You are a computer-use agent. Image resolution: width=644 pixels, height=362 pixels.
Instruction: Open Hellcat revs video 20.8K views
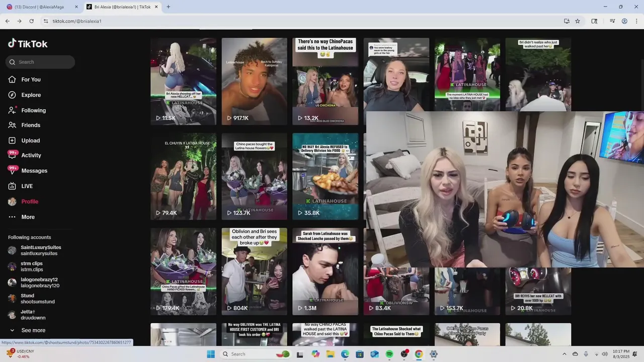[538, 292]
